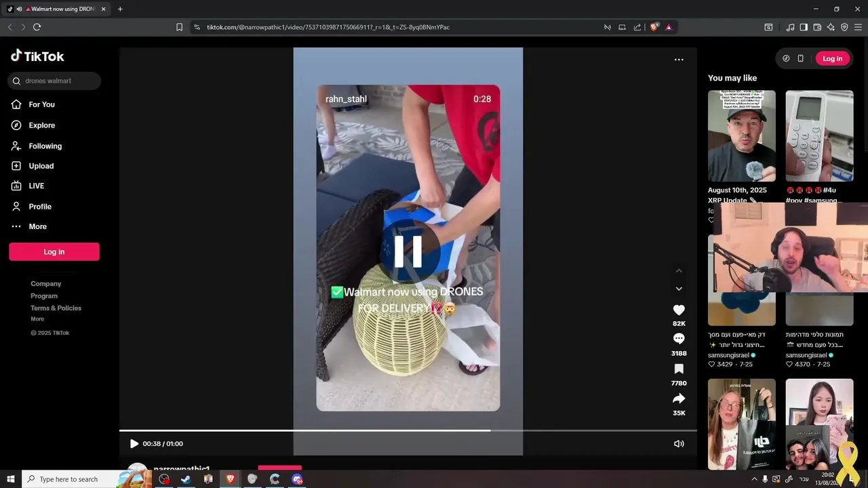Go to the next video with down chevron

pos(679,289)
